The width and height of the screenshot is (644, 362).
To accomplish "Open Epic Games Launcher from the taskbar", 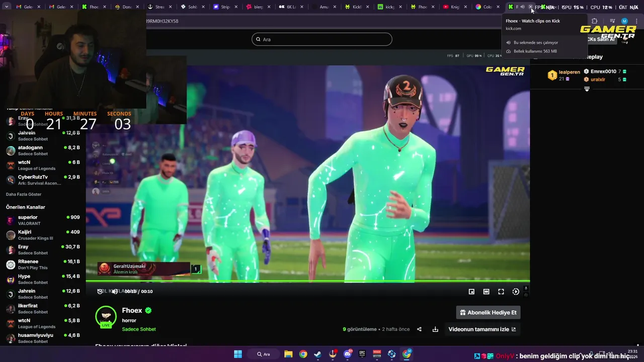I will coord(362,354).
